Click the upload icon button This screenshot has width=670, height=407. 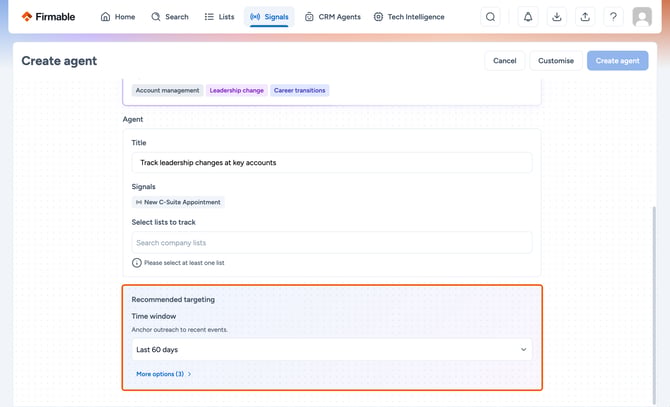click(x=585, y=17)
